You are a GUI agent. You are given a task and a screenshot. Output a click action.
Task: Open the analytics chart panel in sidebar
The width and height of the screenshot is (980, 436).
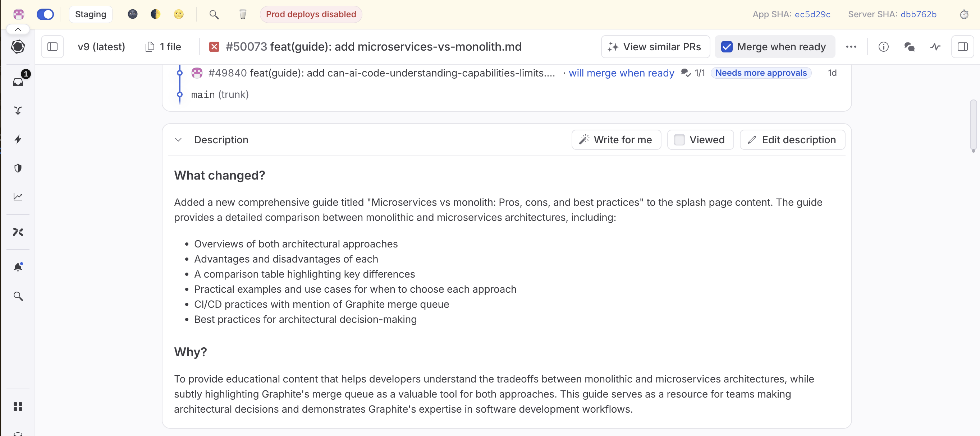tap(18, 196)
